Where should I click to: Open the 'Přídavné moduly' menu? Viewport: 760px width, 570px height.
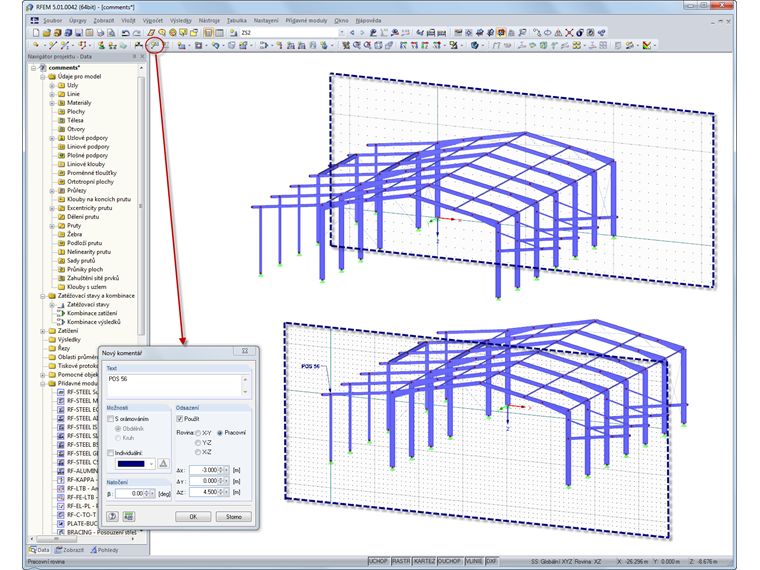(306, 20)
